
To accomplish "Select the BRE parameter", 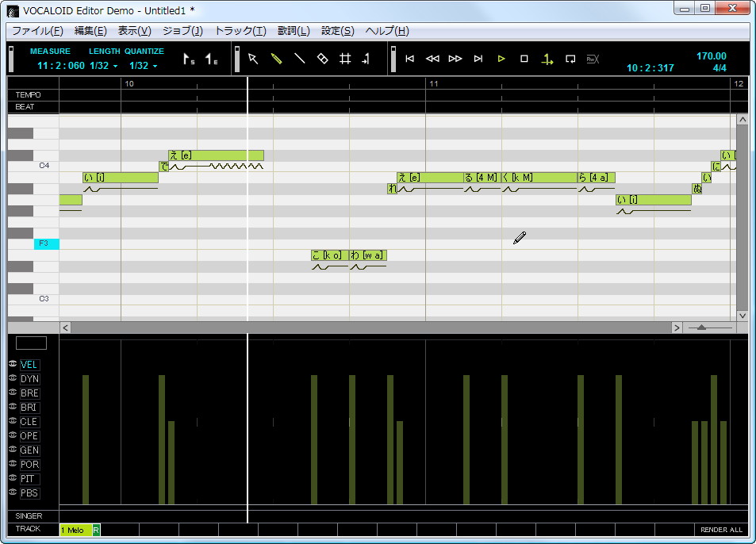I will [29, 393].
